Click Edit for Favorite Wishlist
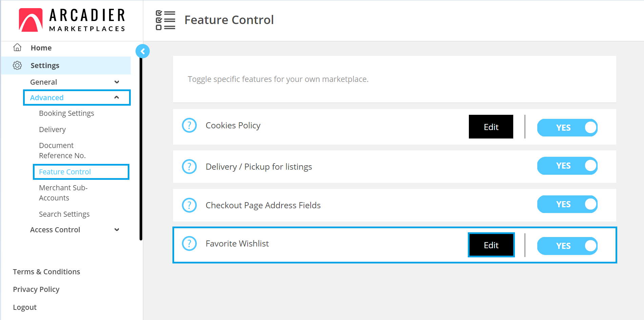This screenshot has height=320, width=644. [491, 245]
